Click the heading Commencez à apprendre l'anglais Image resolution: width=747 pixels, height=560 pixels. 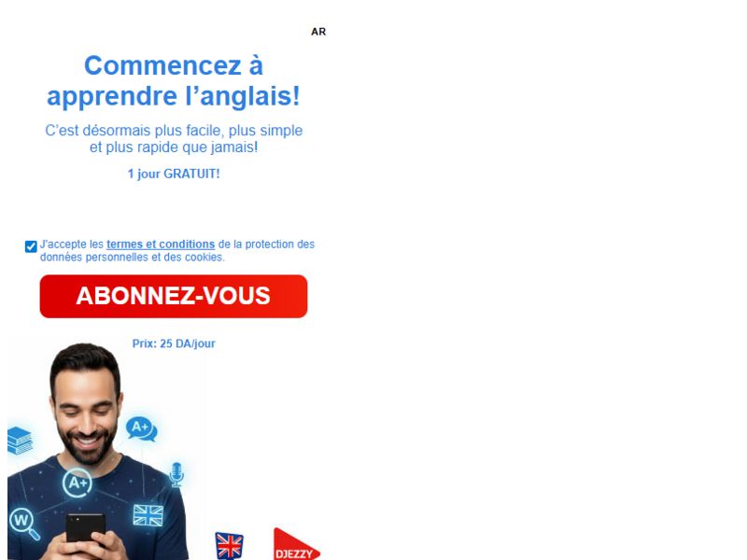click(x=174, y=81)
